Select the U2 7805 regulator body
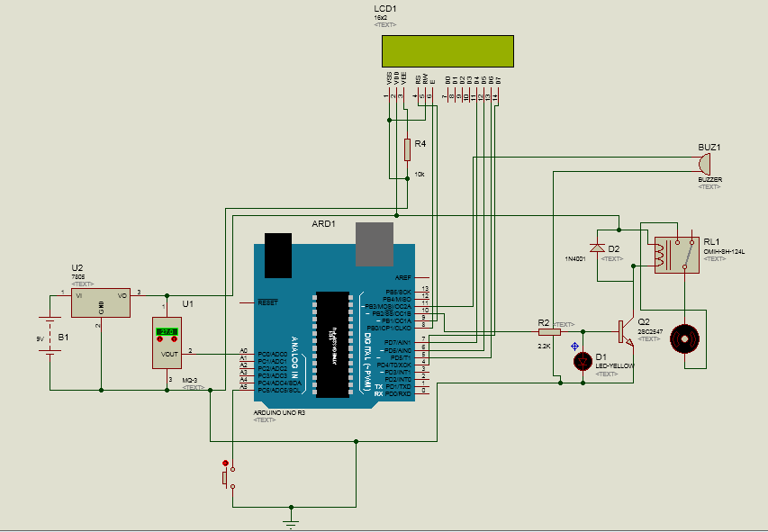Image resolution: width=768 pixels, height=532 pixels. pyautogui.click(x=101, y=302)
